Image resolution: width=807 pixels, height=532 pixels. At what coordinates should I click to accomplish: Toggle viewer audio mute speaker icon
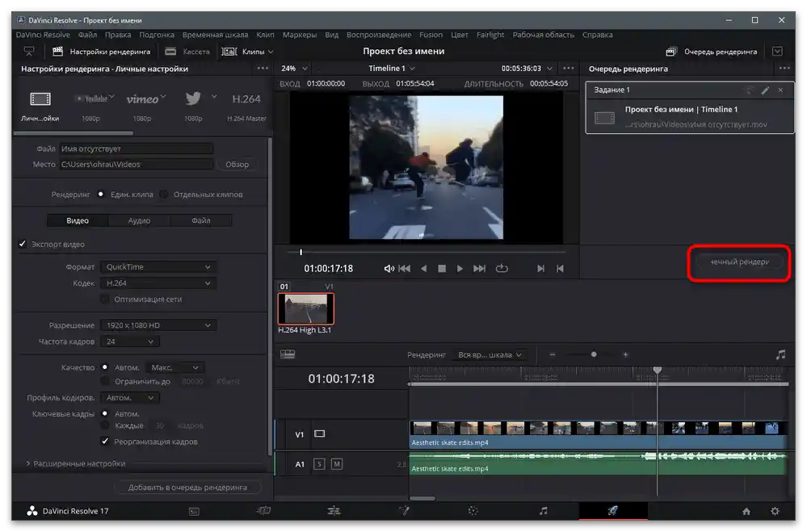[389, 269]
